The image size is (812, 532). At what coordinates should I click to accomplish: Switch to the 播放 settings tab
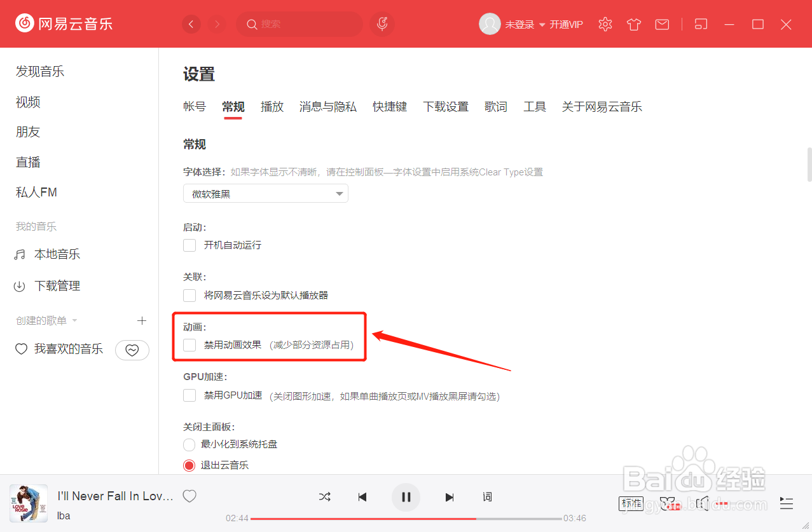[x=272, y=106]
